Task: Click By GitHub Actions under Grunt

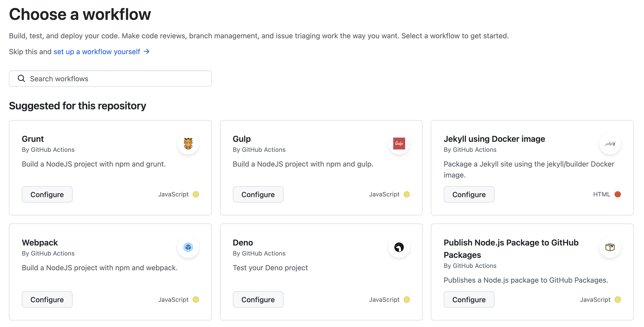Action: (48, 149)
